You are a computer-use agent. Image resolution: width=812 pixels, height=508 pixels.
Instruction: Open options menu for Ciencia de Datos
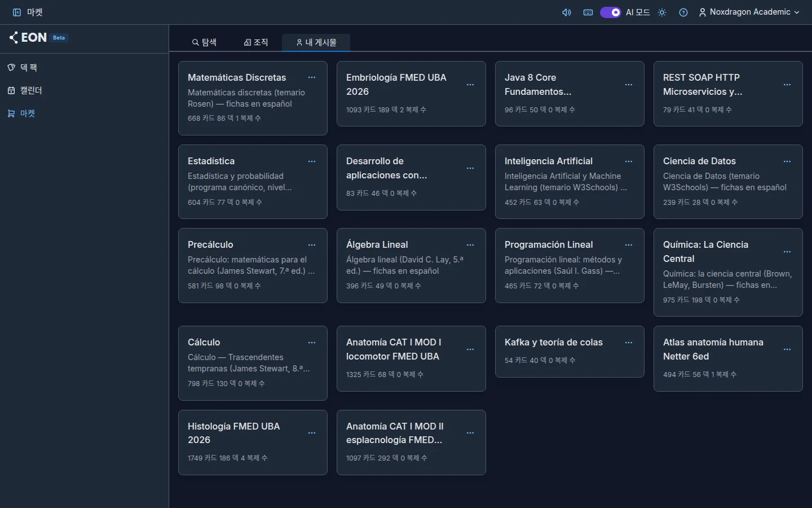click(787, 161)
